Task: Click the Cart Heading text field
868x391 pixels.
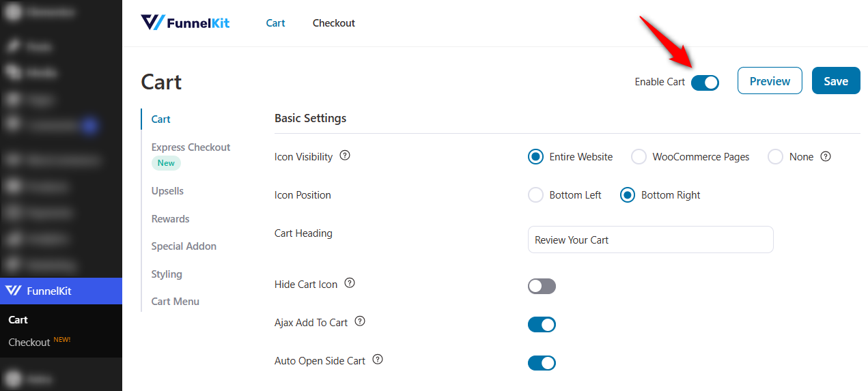Action: [x=650, y=240]
